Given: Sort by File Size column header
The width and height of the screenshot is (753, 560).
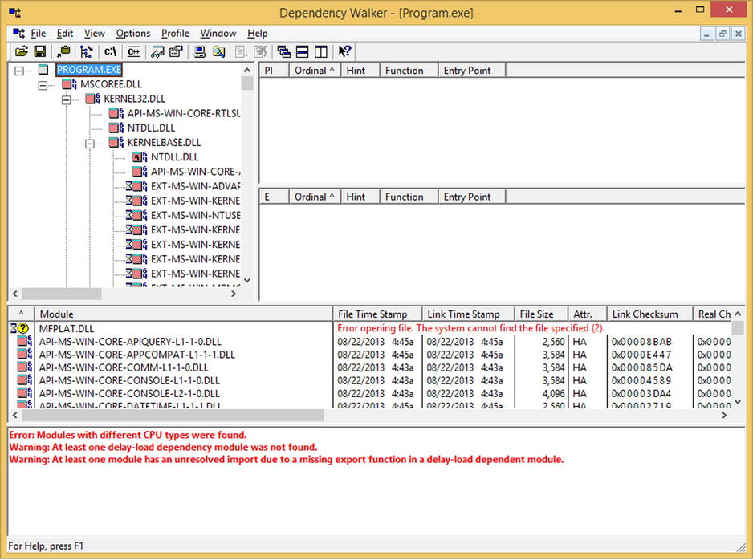Looking at the screenshot, I should coord(541,314).
